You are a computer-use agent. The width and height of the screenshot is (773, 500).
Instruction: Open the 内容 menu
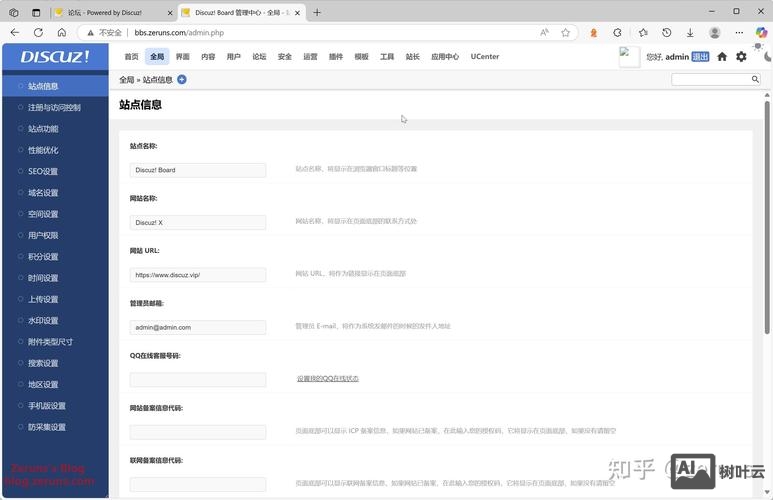point(208,57)
